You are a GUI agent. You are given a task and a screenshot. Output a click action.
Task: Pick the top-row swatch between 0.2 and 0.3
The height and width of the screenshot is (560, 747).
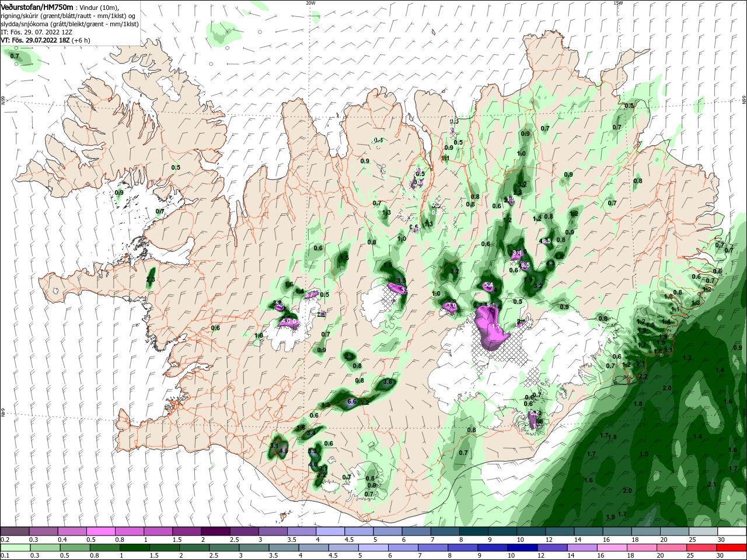coord(15,531)
